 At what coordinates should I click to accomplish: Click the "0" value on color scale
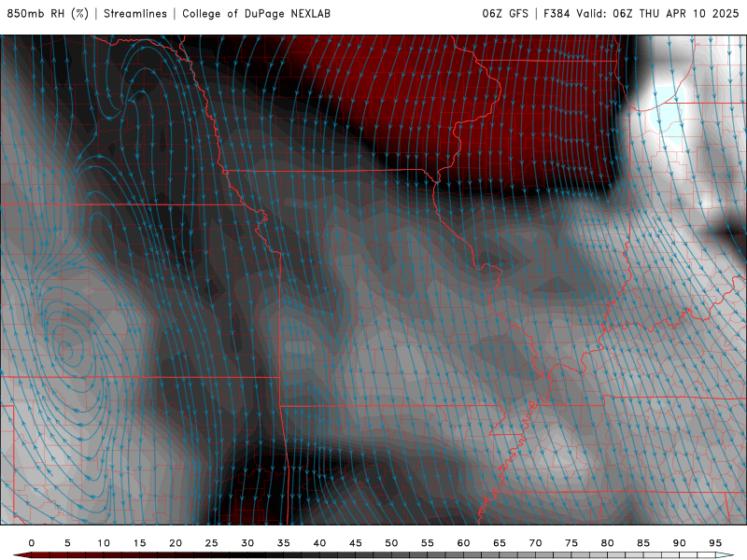point(32,543)
